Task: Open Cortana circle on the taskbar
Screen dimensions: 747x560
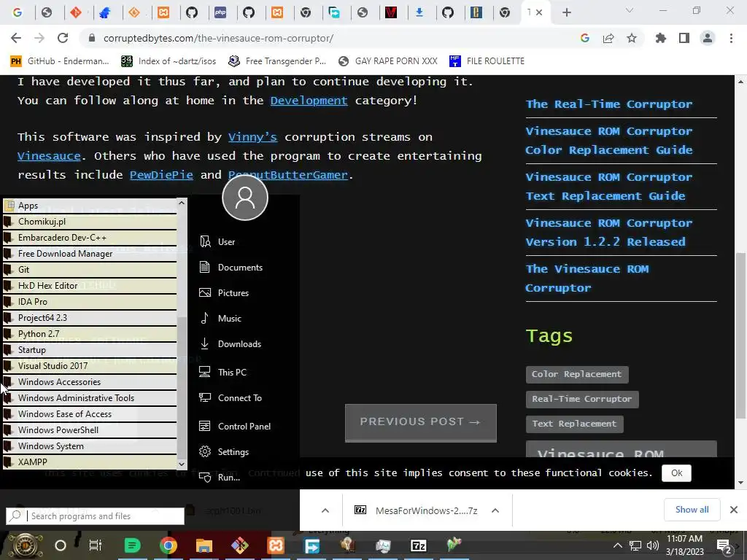Action: 61,545
